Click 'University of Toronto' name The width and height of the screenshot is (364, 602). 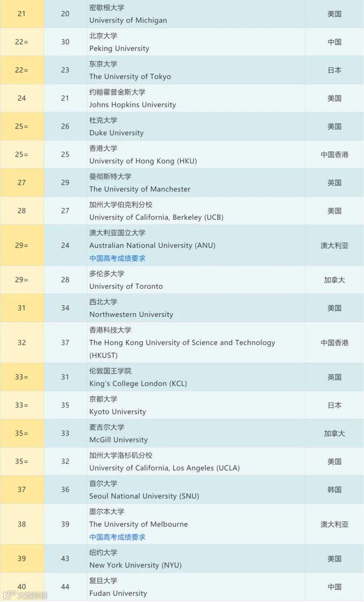[x=126, y=286]
